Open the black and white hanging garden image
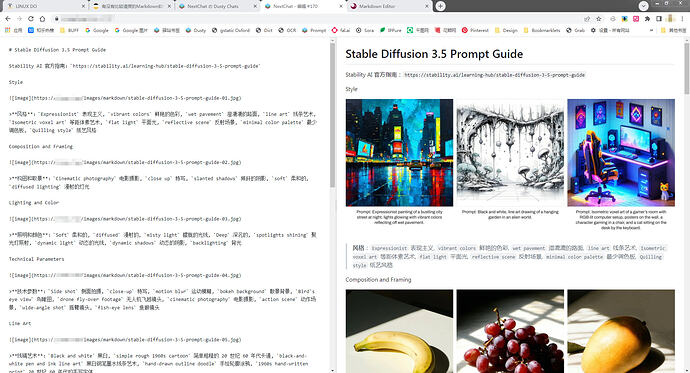This screenshot has height=373, width=690. click(x=510, y=153)
